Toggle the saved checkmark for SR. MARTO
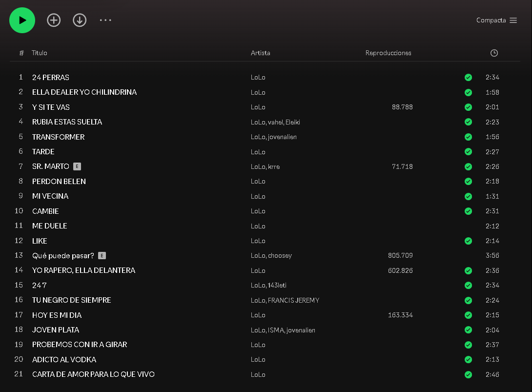This screenshot has width=532, height=392. click(468, 166)
